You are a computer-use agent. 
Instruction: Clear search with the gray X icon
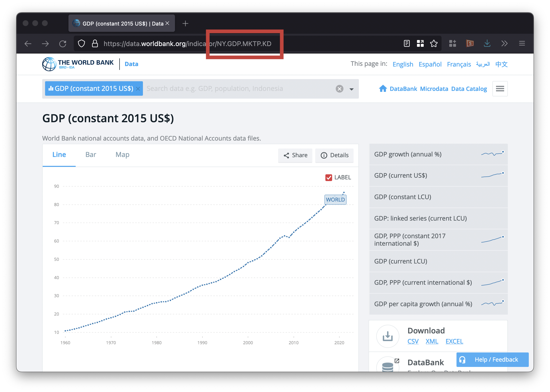pos(339,89)
